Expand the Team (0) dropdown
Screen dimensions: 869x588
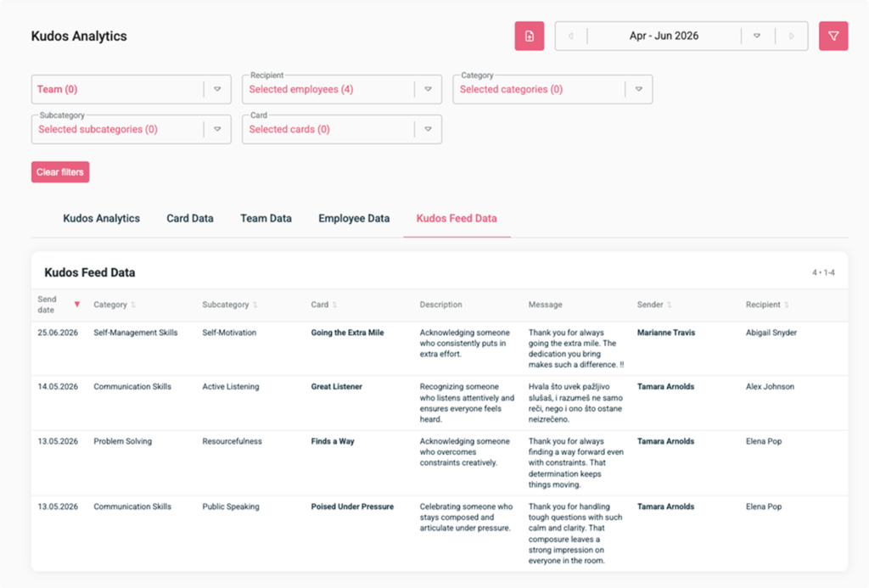click(217, 89)
